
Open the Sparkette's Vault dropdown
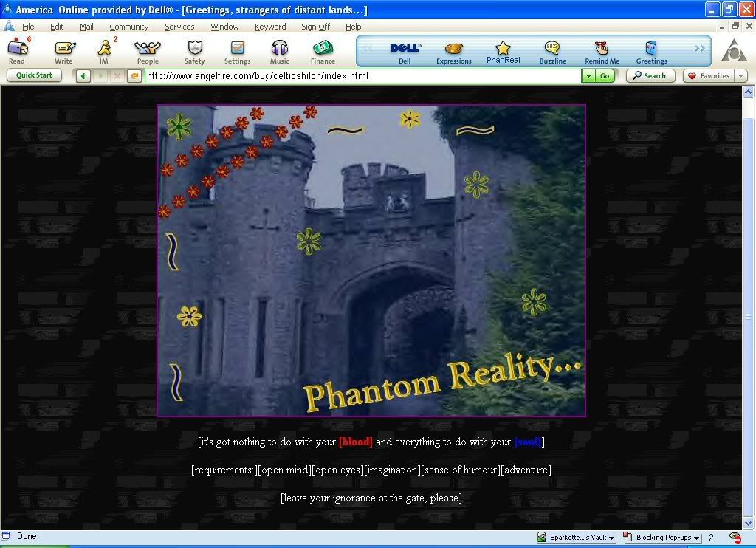point(612,538)
